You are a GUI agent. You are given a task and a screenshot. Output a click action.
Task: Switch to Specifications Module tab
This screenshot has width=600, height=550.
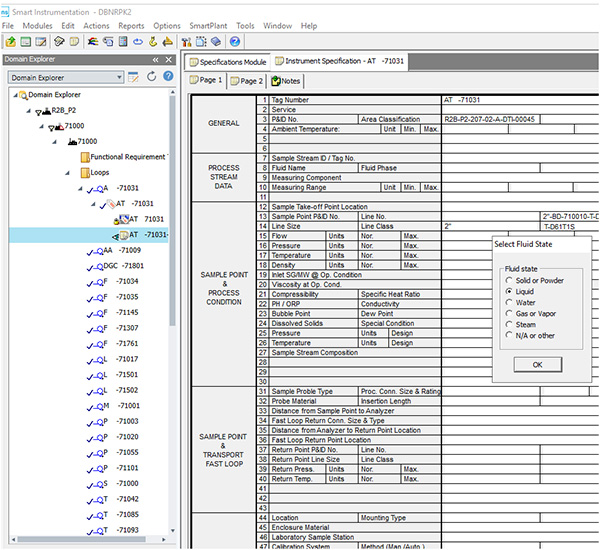[x=228, y=62]
